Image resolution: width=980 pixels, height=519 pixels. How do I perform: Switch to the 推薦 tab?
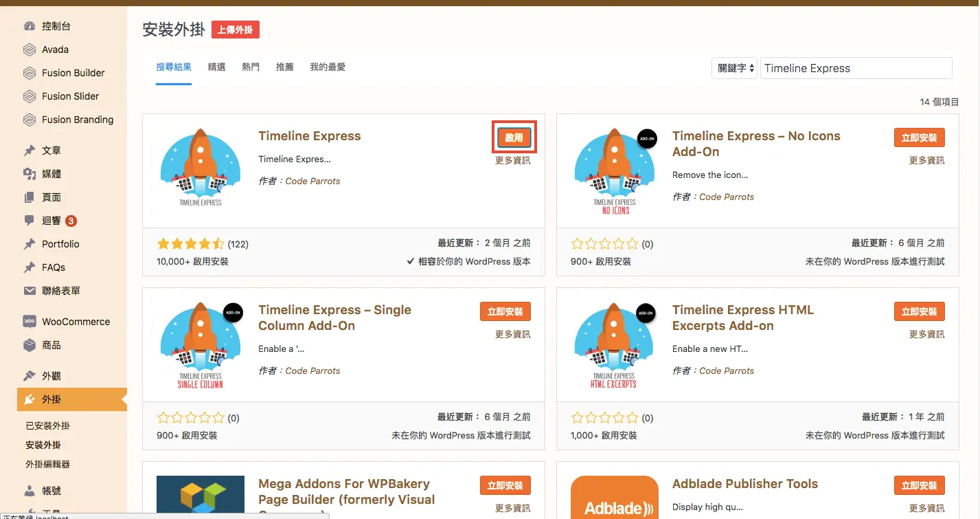(x=284, y=67)
